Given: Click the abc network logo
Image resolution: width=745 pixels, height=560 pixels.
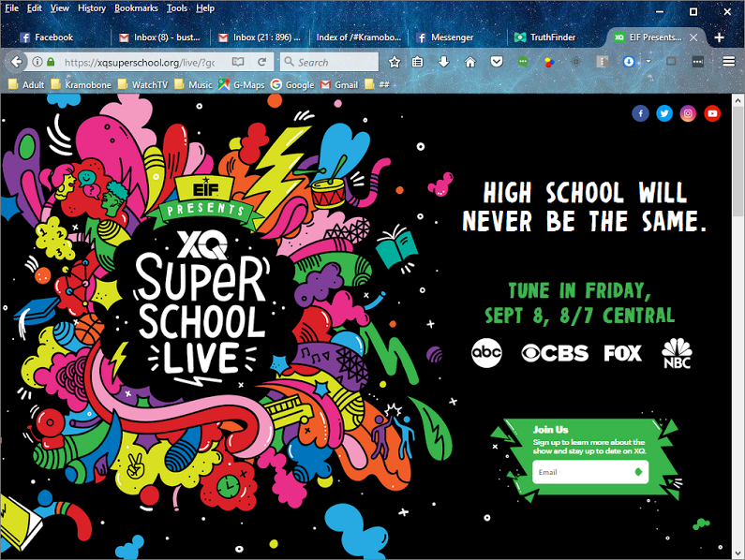Looking at the screenshot, I should [486, 352].
